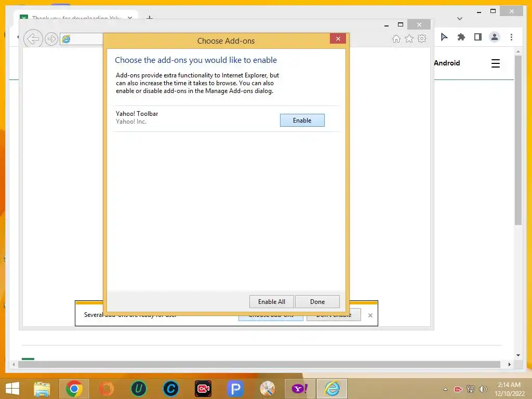Go back in Internet Explorer
The image size is (532, 399).
33,39
